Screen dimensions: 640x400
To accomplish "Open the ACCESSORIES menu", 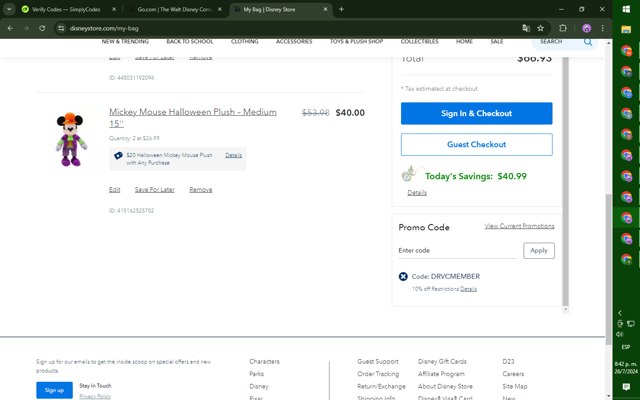I will pyautogui.click(x=294, y=42).
